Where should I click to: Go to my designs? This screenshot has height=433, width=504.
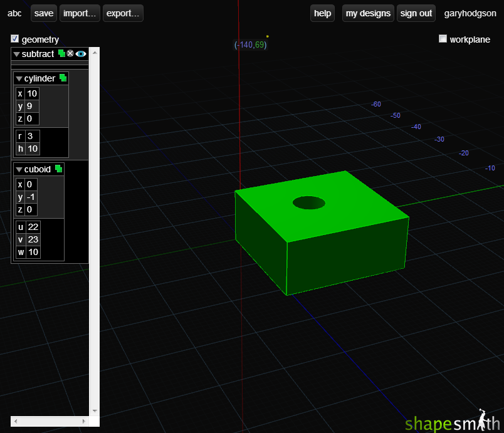pos(368,13)
